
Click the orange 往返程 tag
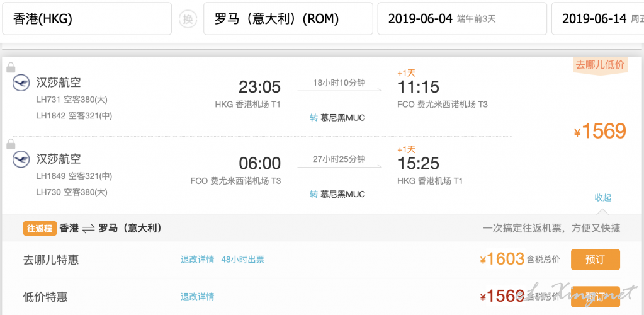(39, 229)
